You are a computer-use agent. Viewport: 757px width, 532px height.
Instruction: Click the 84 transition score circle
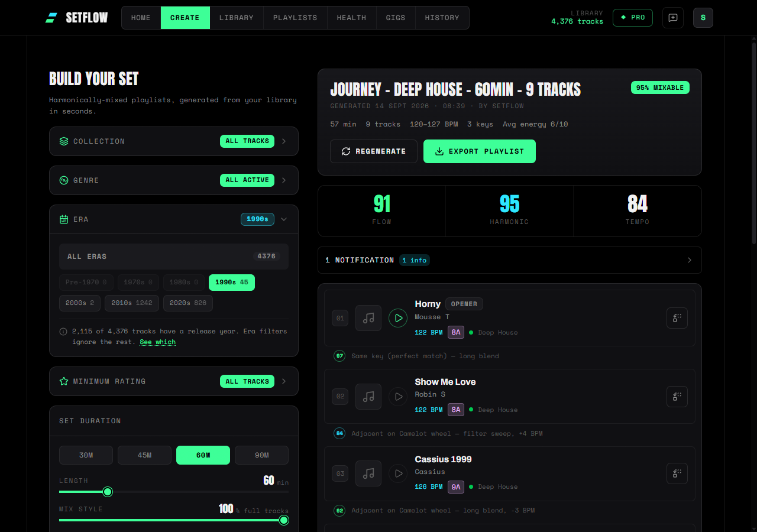tap(339, 433)
